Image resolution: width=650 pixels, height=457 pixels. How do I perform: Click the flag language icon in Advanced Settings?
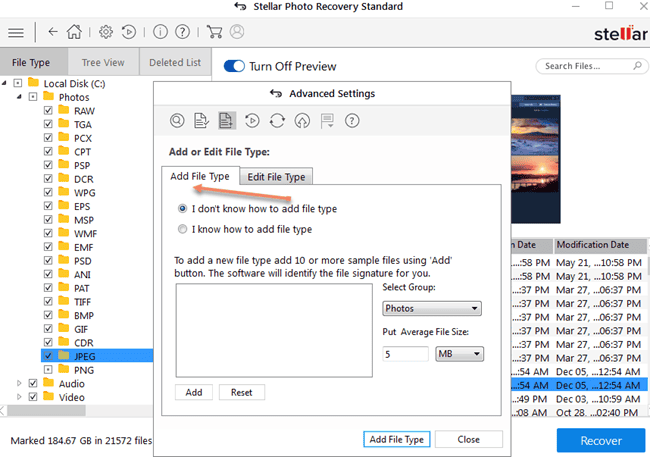327,121
